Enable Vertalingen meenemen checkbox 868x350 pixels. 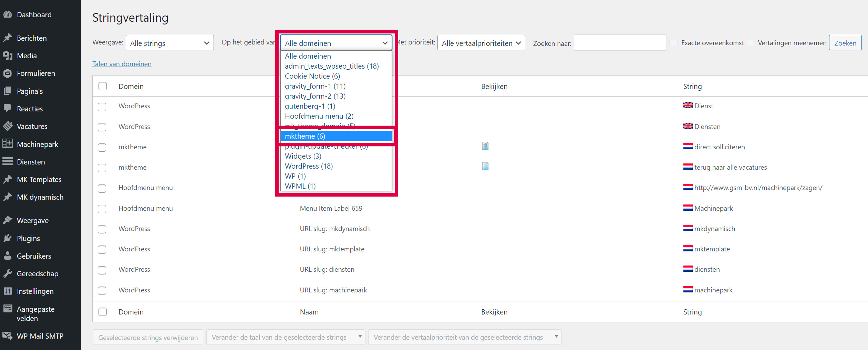pos(750,43)
